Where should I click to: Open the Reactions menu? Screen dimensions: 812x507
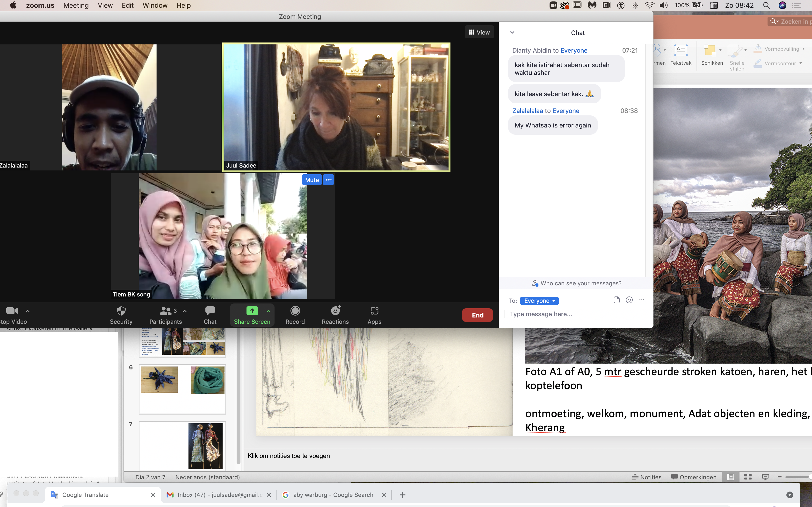point(335,311)
